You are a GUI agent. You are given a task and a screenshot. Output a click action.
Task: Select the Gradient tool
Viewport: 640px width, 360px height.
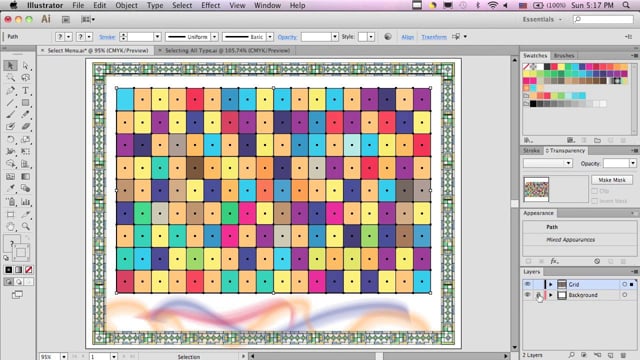click(26, 176)
